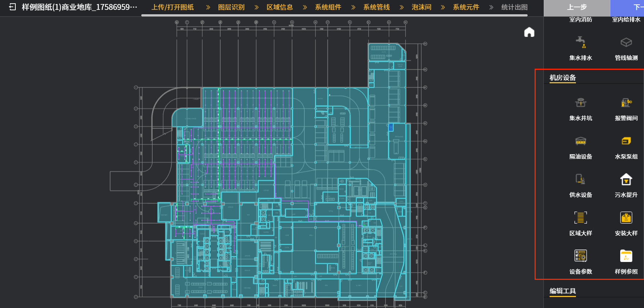Open the 报警阀间 tool
The height and width of the screenshot is (308, 644).
pyautogui.click(x=626, y=103)
